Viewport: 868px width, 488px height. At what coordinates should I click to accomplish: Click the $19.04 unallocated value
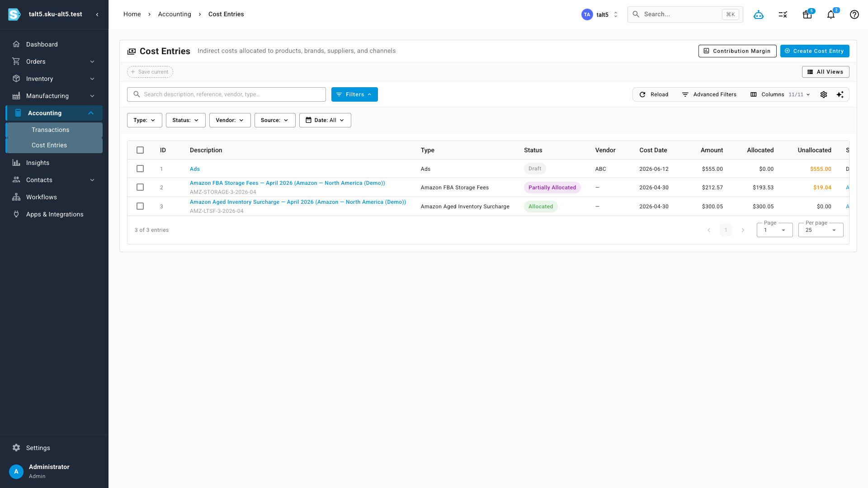822,188
